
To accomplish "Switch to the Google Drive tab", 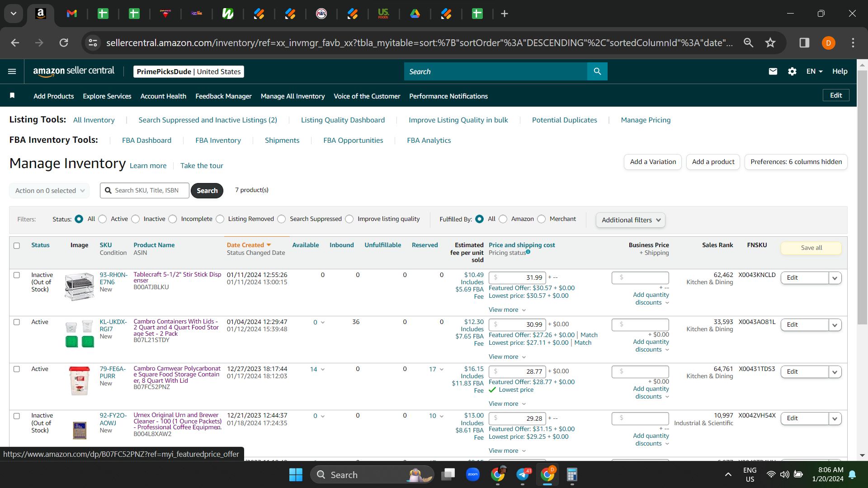I will pos(415,14).
